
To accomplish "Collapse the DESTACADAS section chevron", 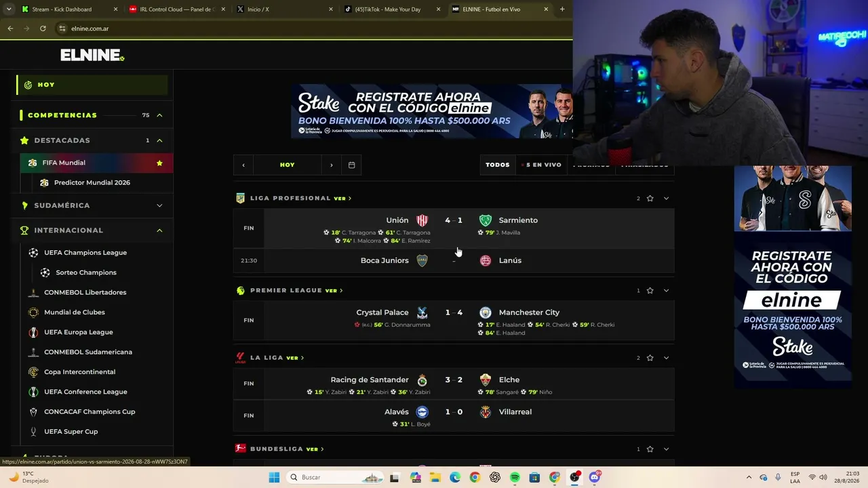I will click(159, 140).
